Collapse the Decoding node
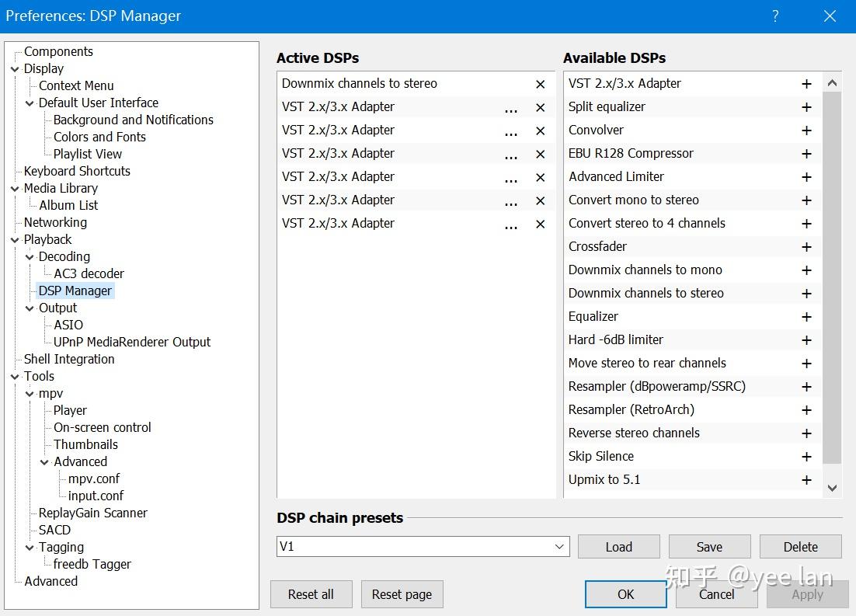 tap(30, 257)
